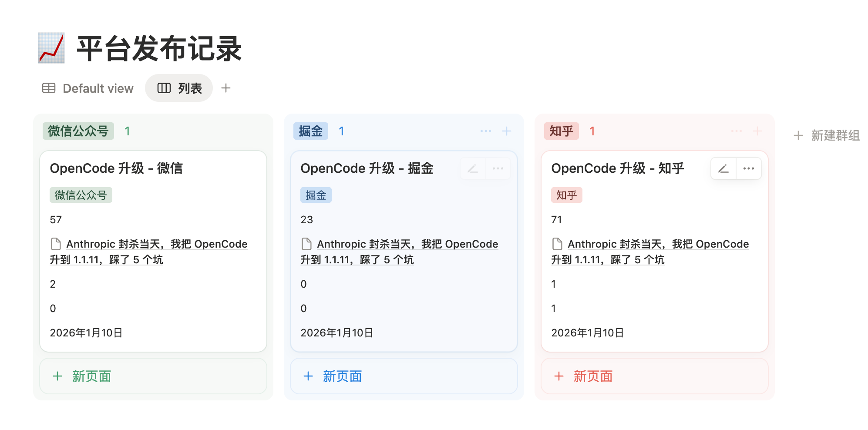This screenshot has height=430, width=868.
Task: Click the plus icon on 知乎 group header
Action: tap(757, 131)
